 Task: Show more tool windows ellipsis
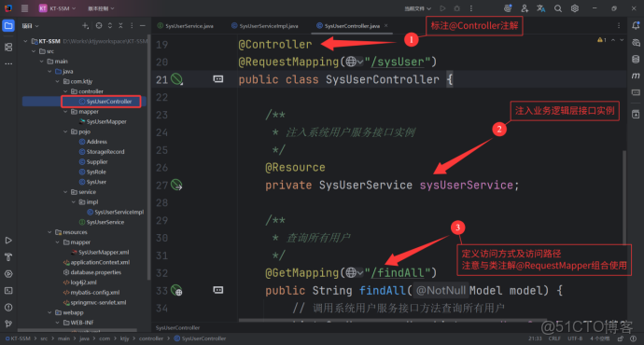(x=8, y=63)
